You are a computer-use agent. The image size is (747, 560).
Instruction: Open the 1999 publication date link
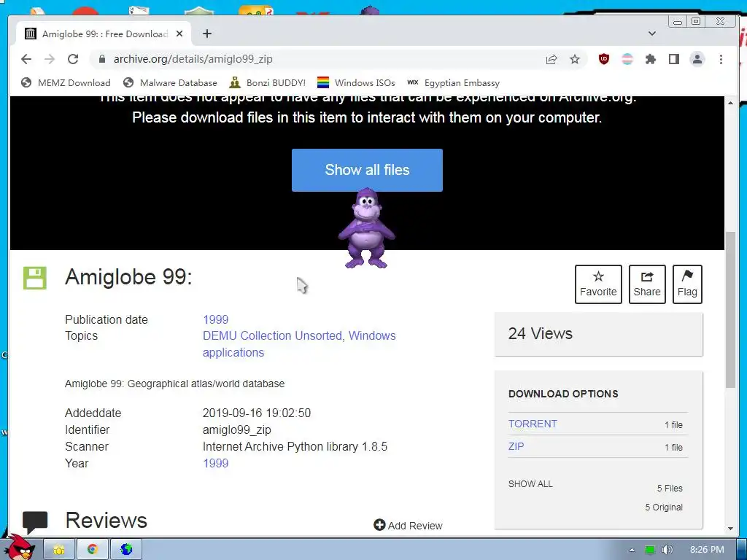pyautogui.click(x=215, y=319)
